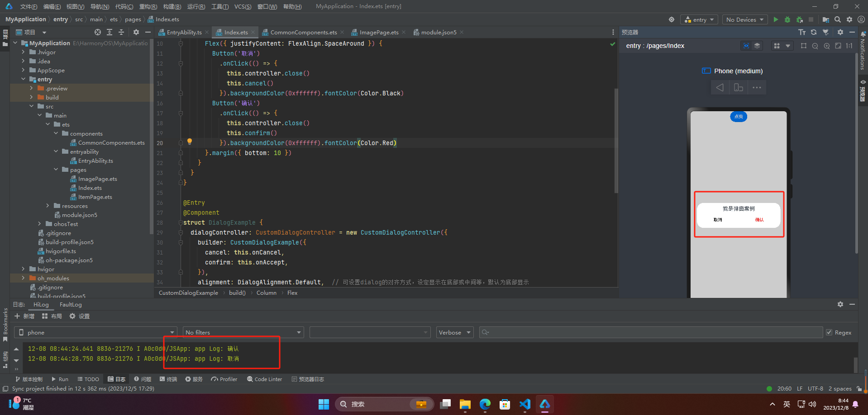Click the green Run button in toolbar
The height and width of the screenshot is (415, 868).
coord(776,19)
